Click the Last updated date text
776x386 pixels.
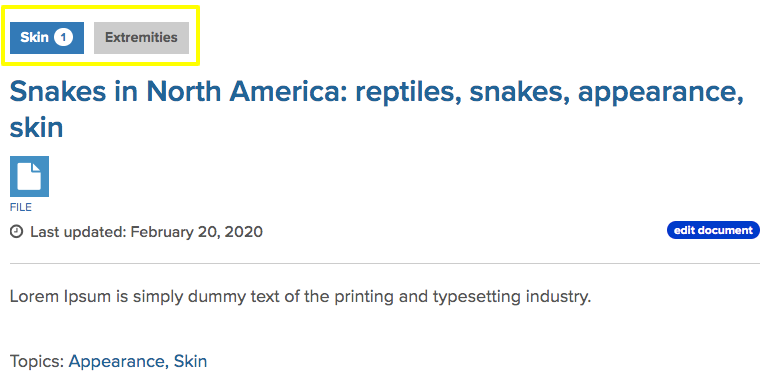[146, 232]
